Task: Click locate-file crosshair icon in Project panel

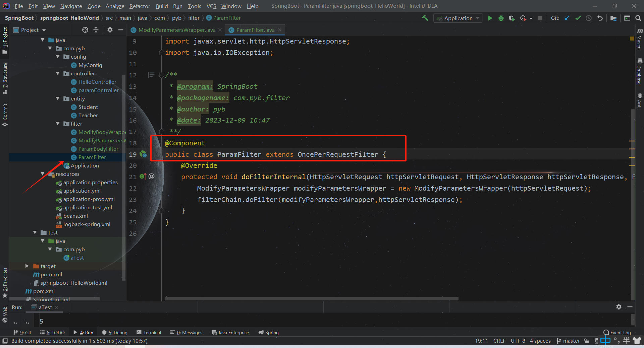Action: 85,30
